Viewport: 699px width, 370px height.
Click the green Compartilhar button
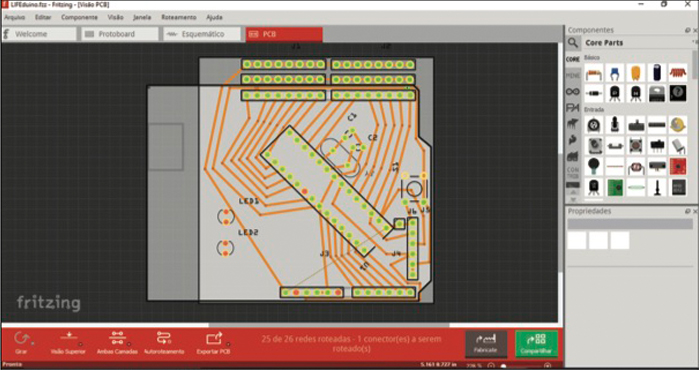pos(536,344)
